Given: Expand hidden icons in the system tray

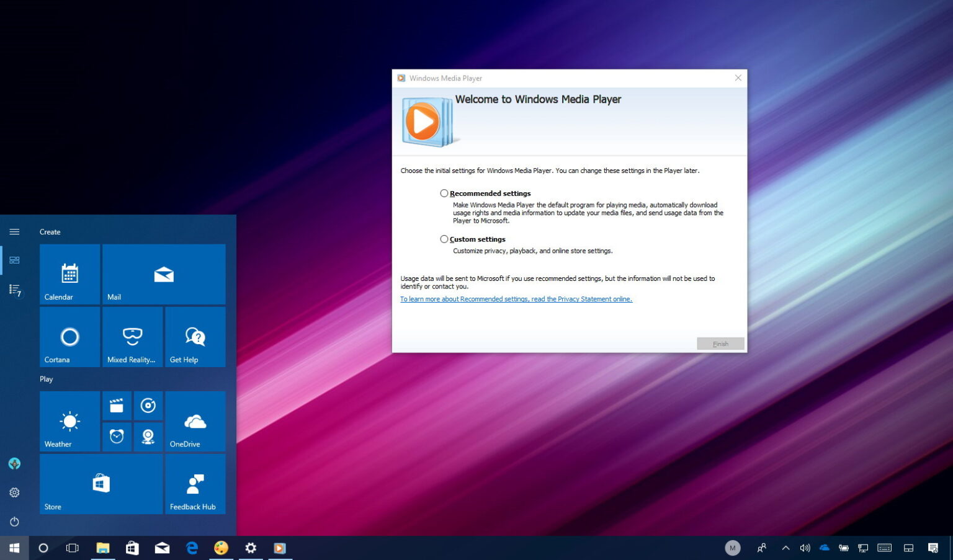Looking at the screenshot, I should (785, 548).
